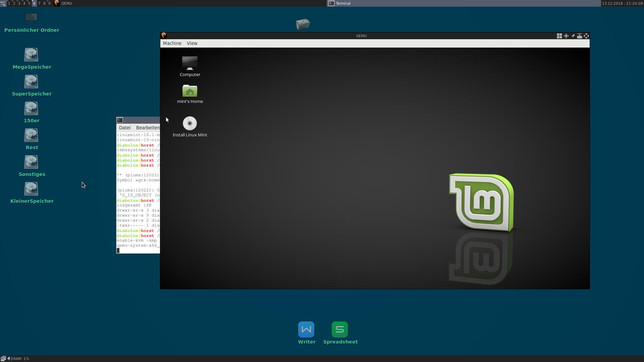Pin the QEMU window with pushpin icon

573,36
